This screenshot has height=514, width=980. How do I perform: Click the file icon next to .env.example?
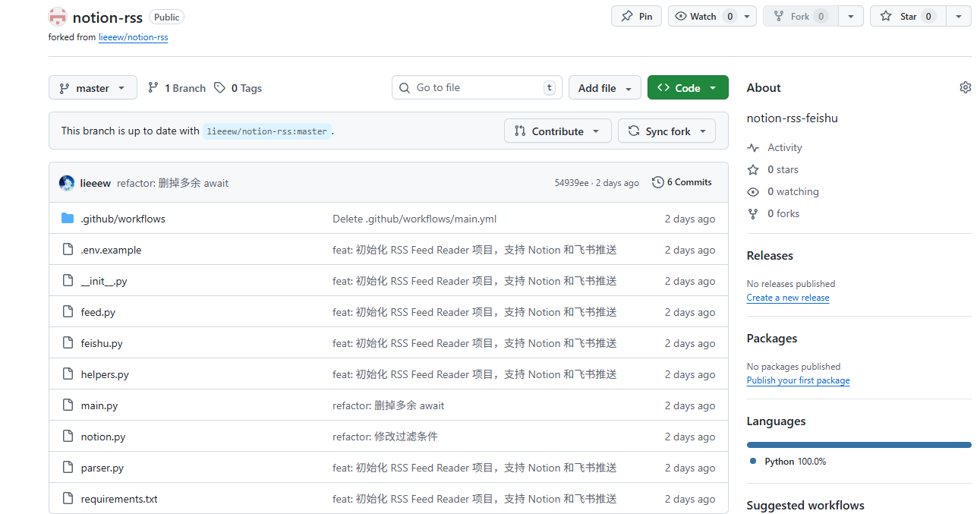point(68,250)
